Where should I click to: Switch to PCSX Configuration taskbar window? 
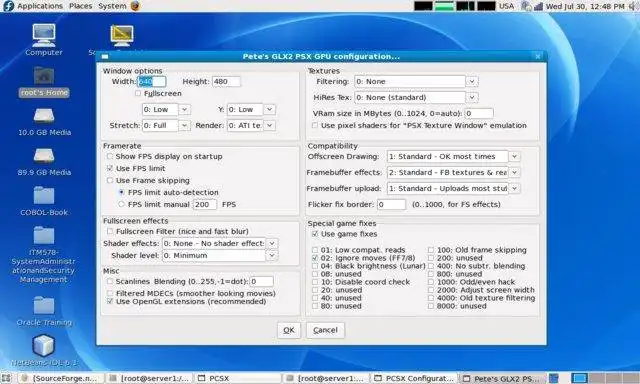click(415, 378)
